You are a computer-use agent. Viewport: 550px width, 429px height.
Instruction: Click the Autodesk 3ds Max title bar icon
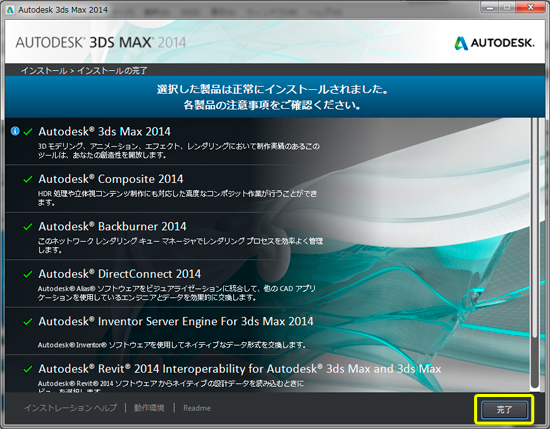point(10,10)
